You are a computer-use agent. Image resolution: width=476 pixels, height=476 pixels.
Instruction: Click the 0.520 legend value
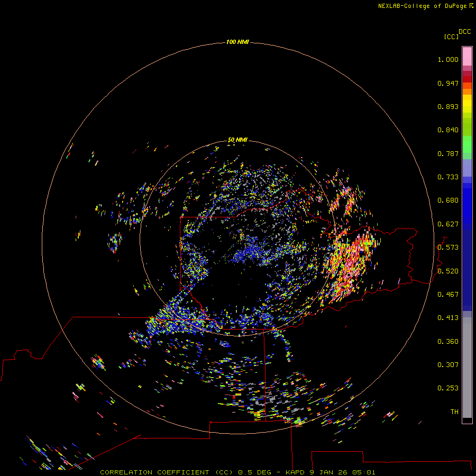(448, 271)
